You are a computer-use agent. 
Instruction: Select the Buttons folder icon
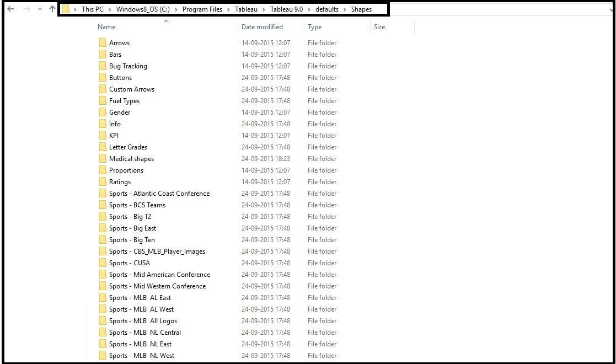[103, 77]
